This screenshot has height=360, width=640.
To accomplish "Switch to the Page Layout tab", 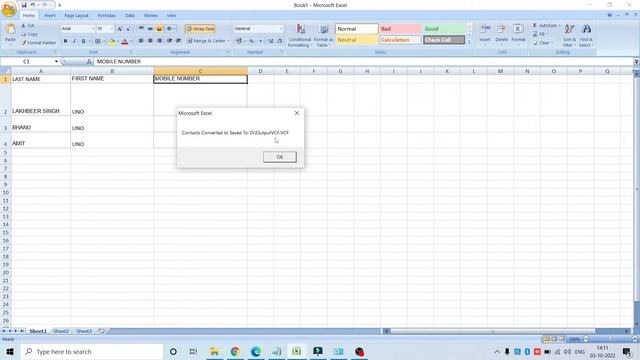I will pos(76,16).
